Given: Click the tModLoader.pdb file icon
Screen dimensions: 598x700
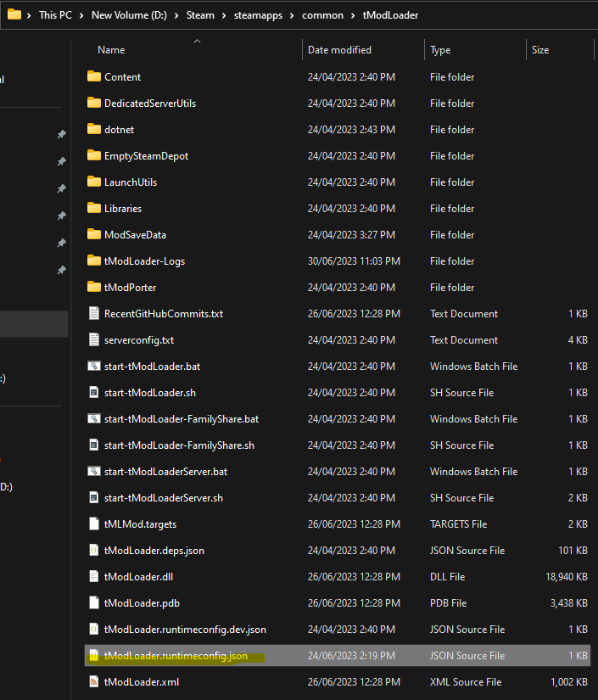Looking at the screenshot, I should (93, 602).
